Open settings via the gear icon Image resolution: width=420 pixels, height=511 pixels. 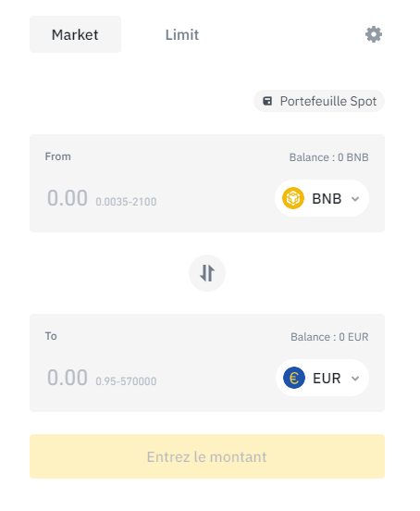tap(374, 34)
